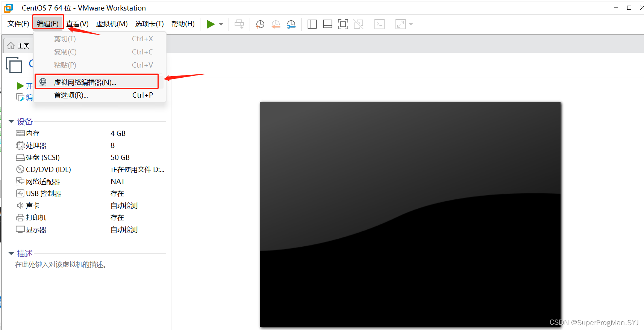This screenshot has width=644, height=330.
Task: Click the 网络适配器 device row
Action: pos(90,182)
